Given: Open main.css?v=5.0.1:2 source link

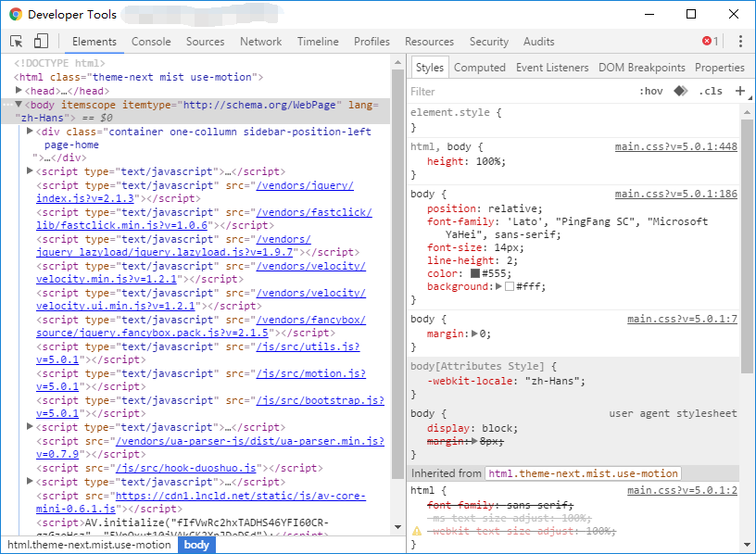Looking at the screenshot, I should pyautogui.click(x=682, y=490).
